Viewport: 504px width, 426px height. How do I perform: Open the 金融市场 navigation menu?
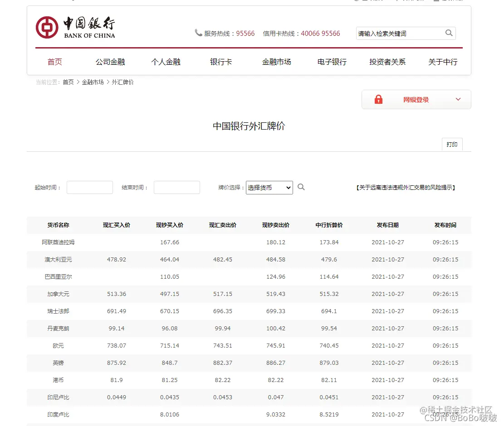[277, 62]
